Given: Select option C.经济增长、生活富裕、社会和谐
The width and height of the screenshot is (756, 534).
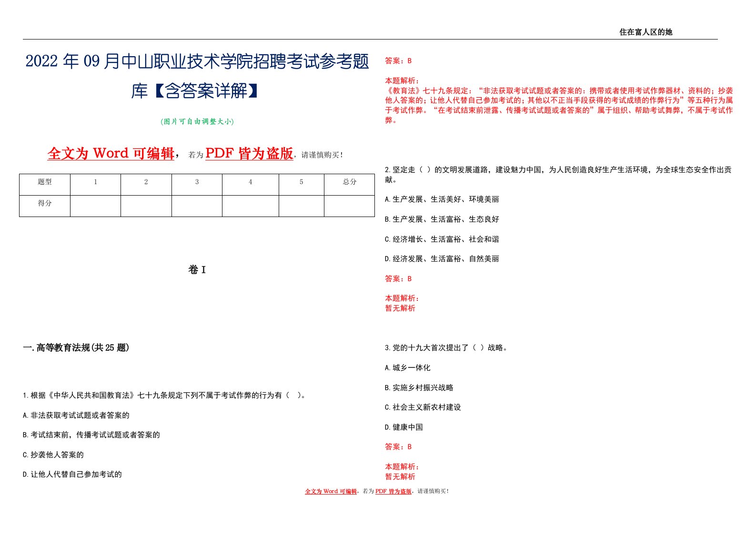Looking at the screenshot, I should pyautogui.click(x=442, y=239).
